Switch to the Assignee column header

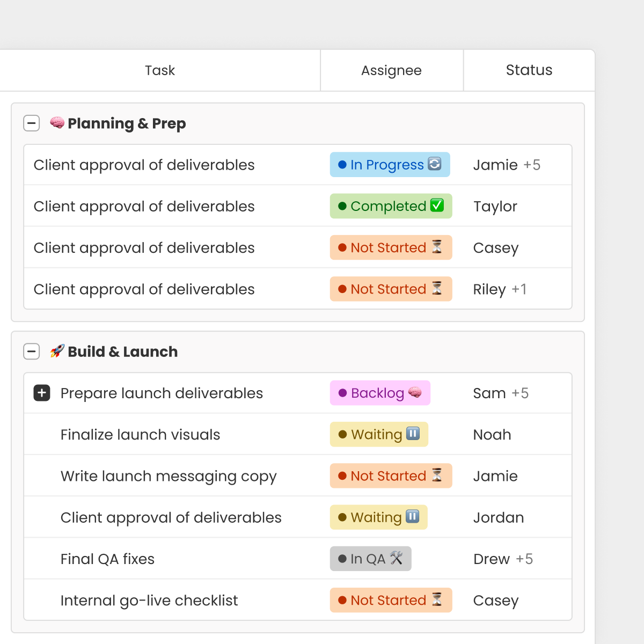pos(391,70)
